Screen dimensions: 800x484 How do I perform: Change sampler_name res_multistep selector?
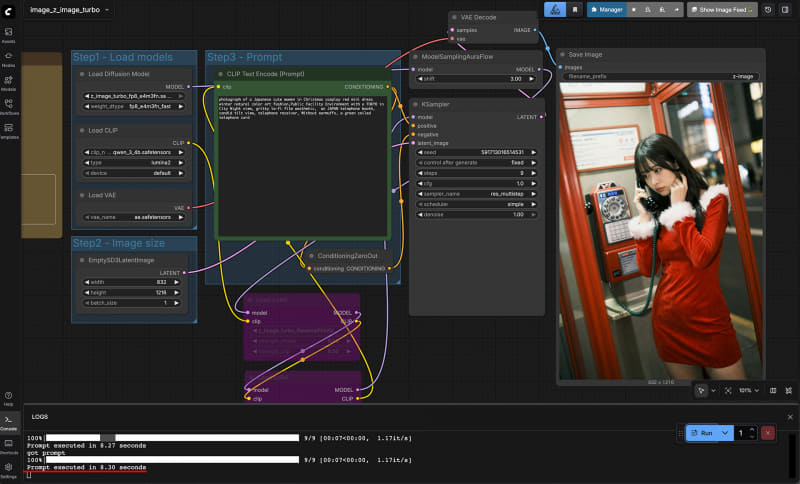click(476, 194)
